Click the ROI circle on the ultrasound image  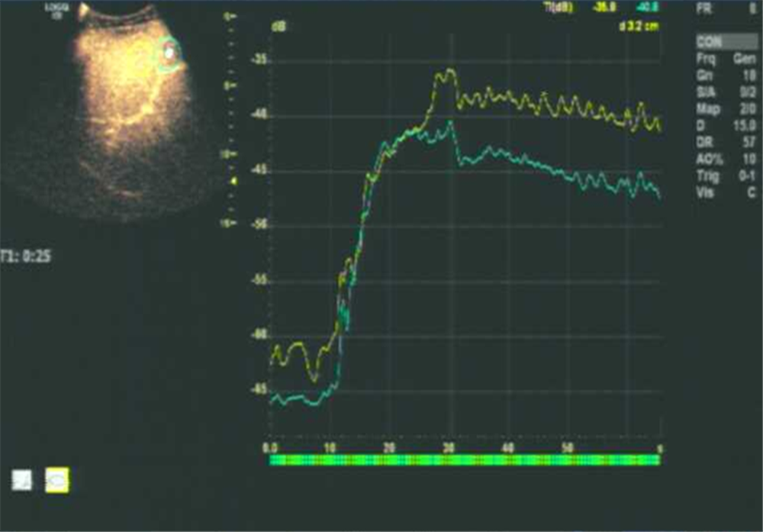171,53
